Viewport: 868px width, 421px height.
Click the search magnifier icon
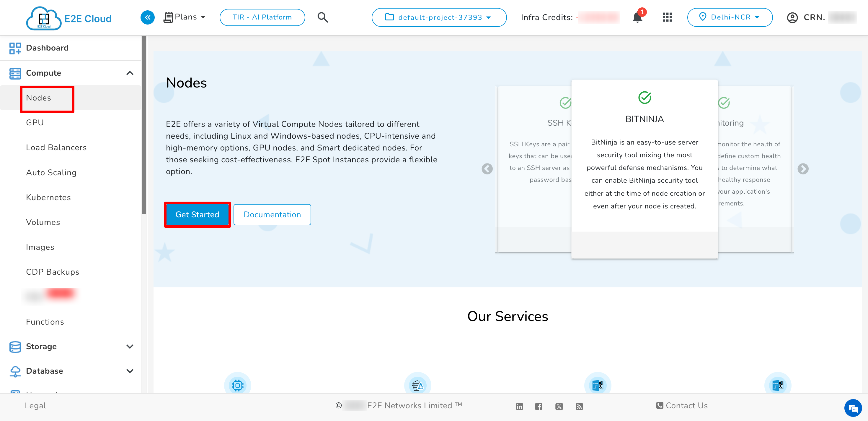[x=322, y=17]
